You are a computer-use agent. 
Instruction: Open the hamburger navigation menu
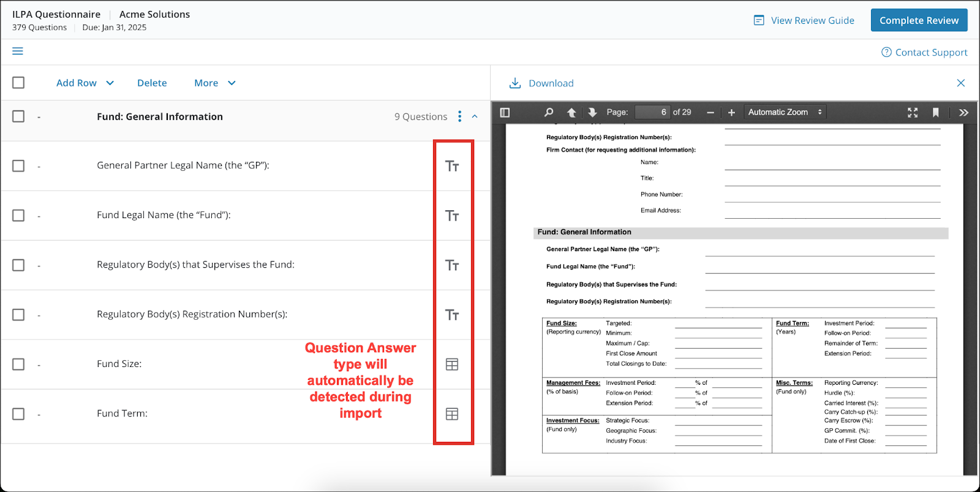(18, 51)
